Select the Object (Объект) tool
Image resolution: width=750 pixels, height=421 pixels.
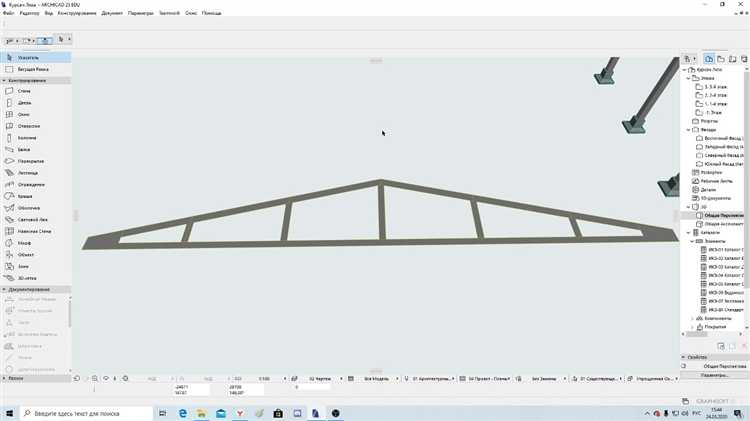point(36,255)
